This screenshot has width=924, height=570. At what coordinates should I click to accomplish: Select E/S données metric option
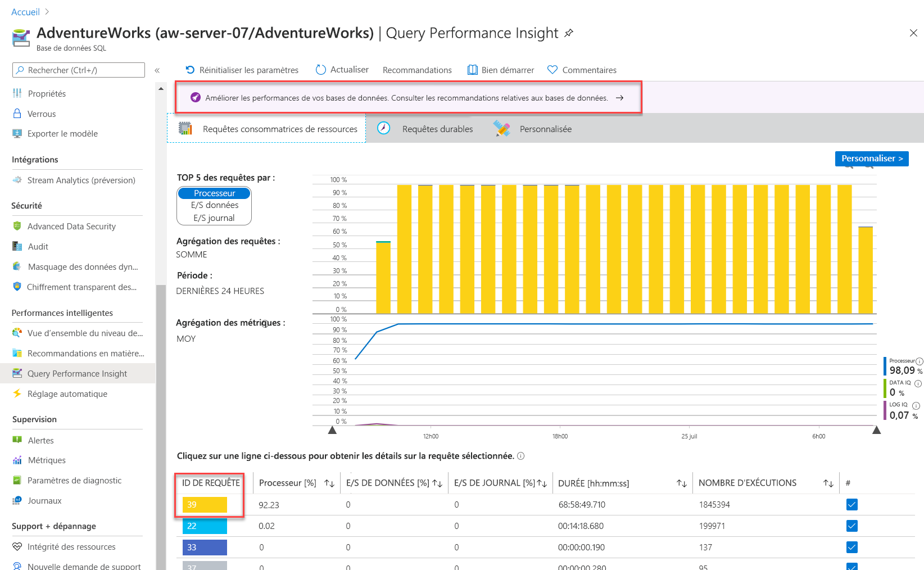[214, 205]
